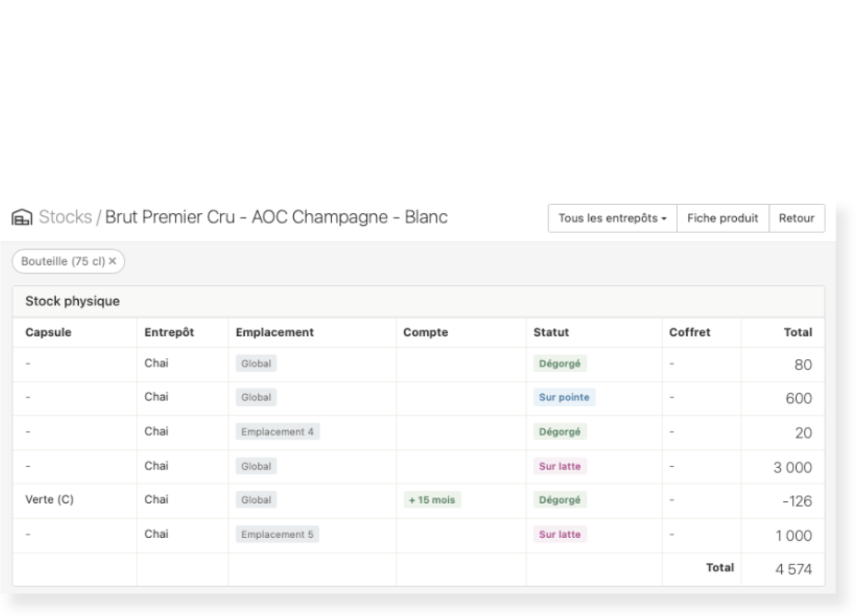Open the Tous les entrepôts dropdown

612,218
